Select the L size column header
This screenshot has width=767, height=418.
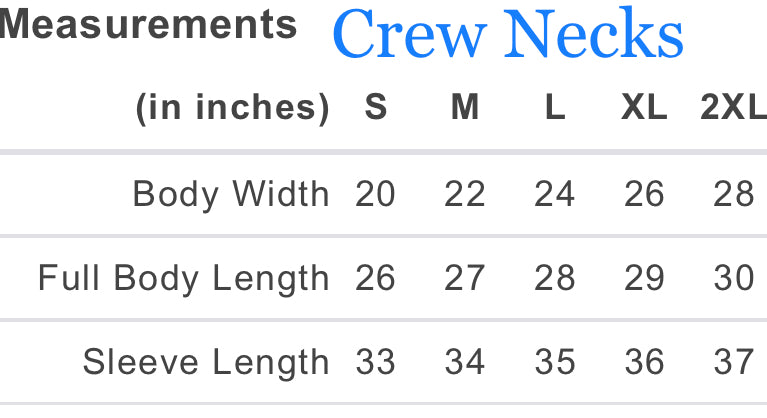pos(555,108)
